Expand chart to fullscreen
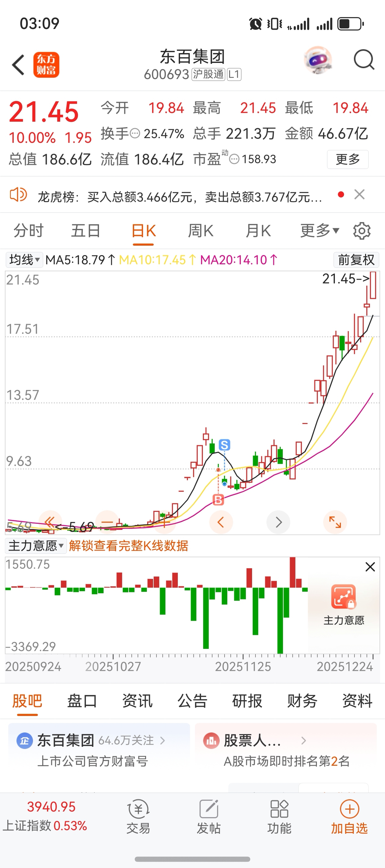 (x=335, y=522)
